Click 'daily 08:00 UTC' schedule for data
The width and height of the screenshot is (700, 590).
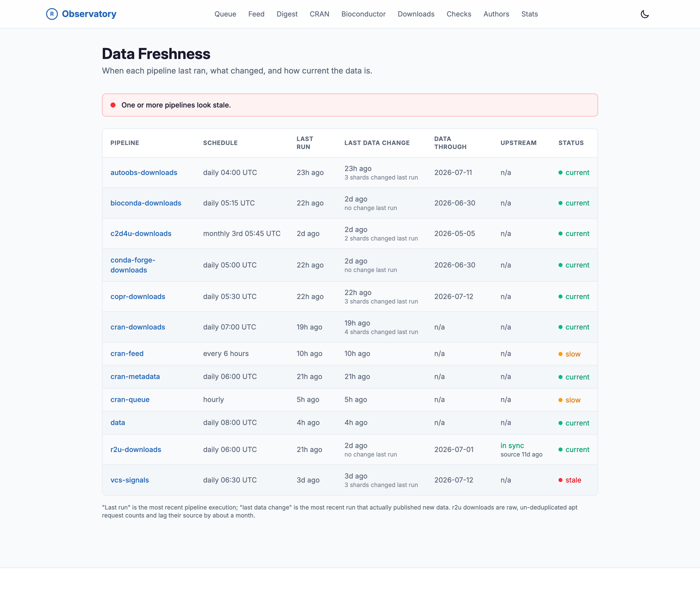point(230,422)
